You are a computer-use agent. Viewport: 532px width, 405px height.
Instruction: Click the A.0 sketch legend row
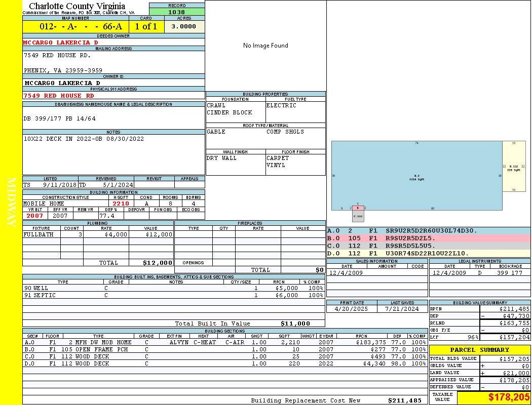(x=428, y=231)
